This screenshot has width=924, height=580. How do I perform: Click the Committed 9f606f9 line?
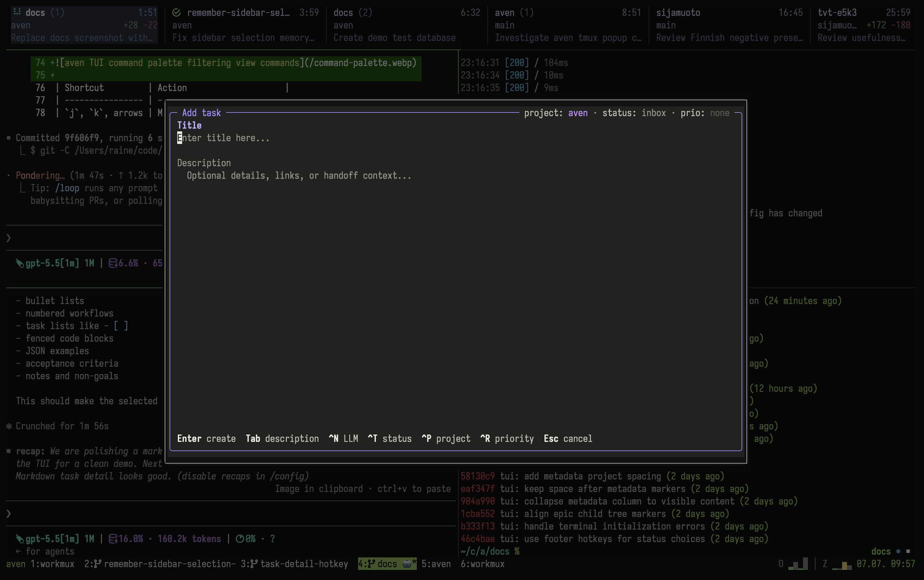pos(84,138)
